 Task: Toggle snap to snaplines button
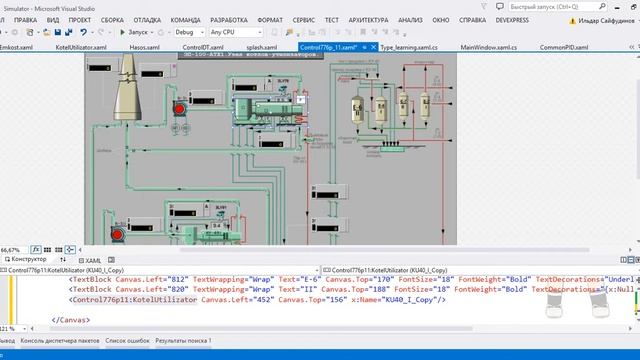(x=70, y=249)
